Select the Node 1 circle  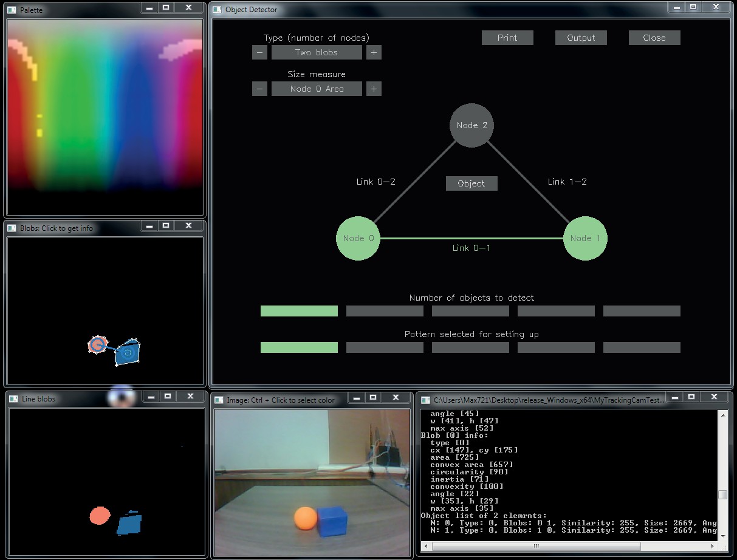click(585, 239)
